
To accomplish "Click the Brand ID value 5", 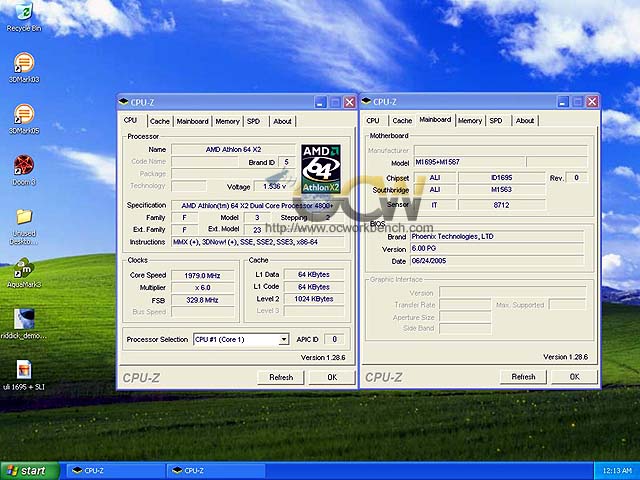I will tap(287, 162).
